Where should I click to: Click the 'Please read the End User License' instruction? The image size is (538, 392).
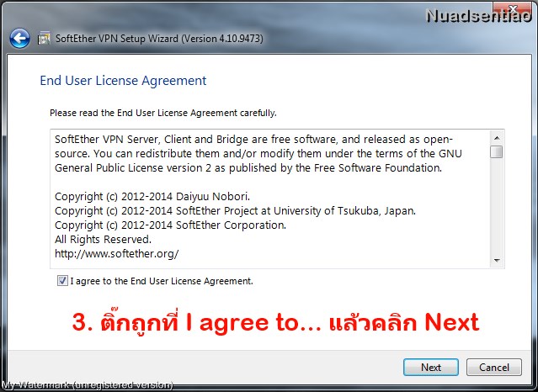coord(163,113)
